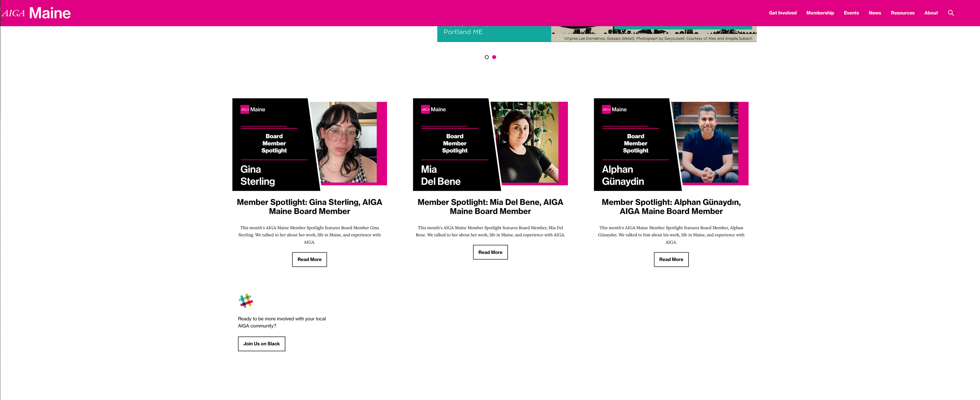Click the Slack hashtag logo icon

246,300
